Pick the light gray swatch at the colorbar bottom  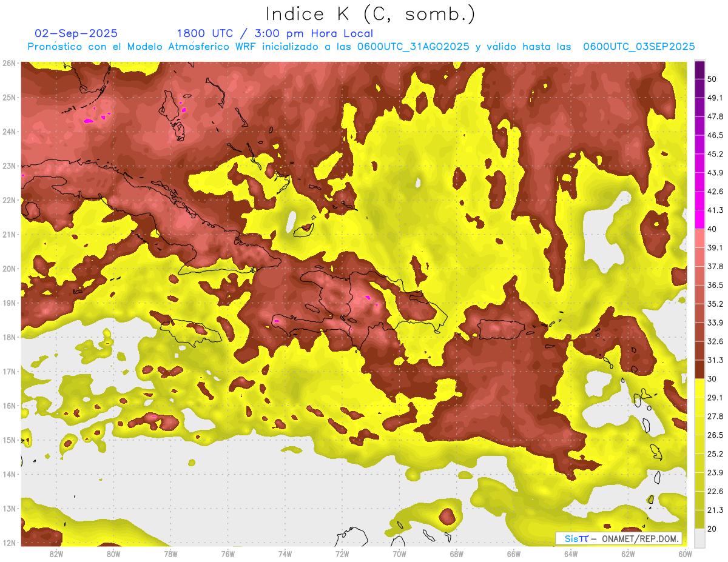[699, 537]
